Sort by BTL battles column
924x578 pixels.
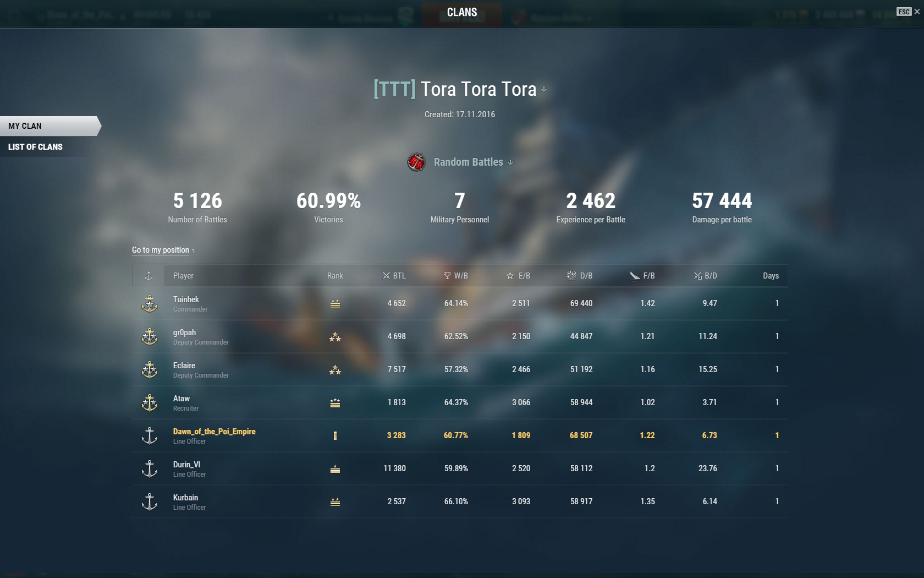coord(394,276)
